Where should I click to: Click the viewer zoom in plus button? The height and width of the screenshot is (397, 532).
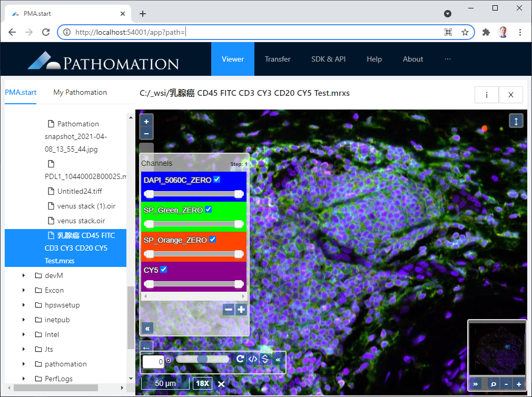[146, 121]
